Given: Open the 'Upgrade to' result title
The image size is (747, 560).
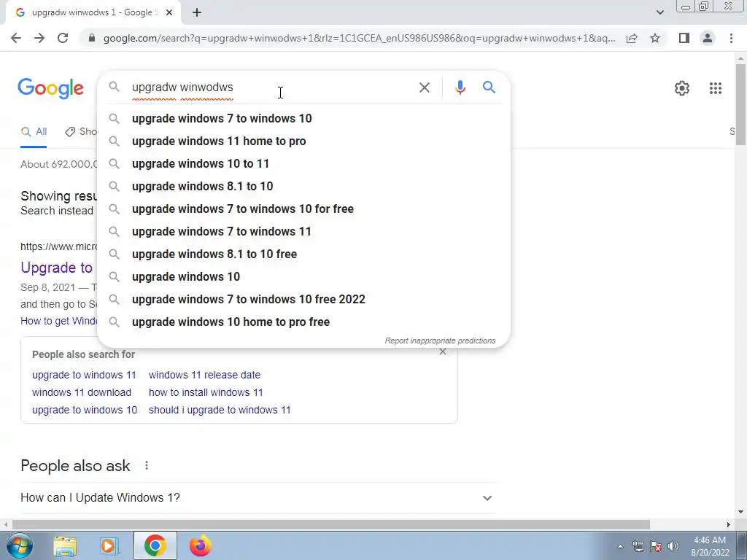Looking at the screenshot, I should click(x=57, y=268).
